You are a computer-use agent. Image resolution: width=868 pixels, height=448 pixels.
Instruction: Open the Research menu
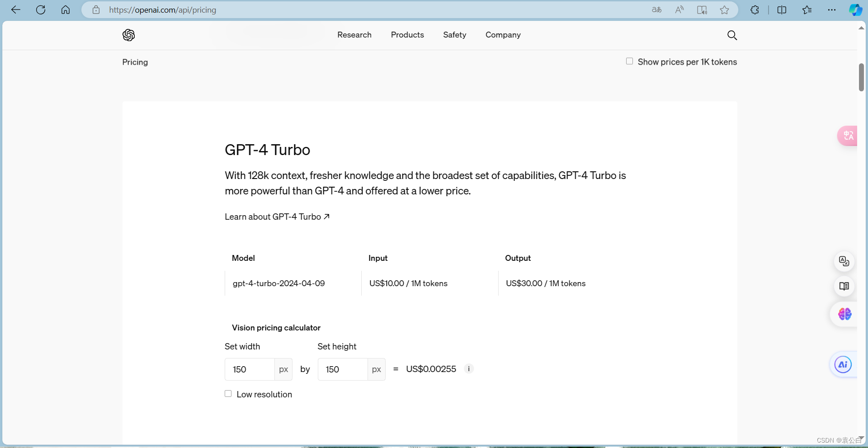[354, 35]
